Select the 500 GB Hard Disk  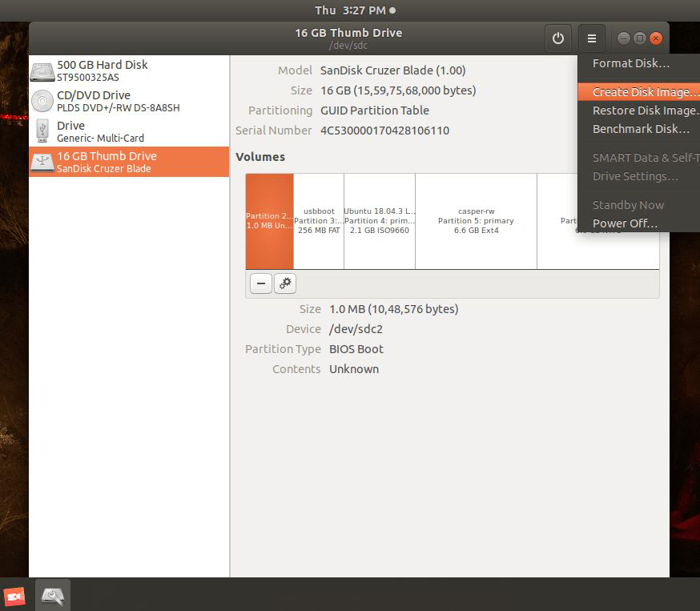(x=128, y=70)
